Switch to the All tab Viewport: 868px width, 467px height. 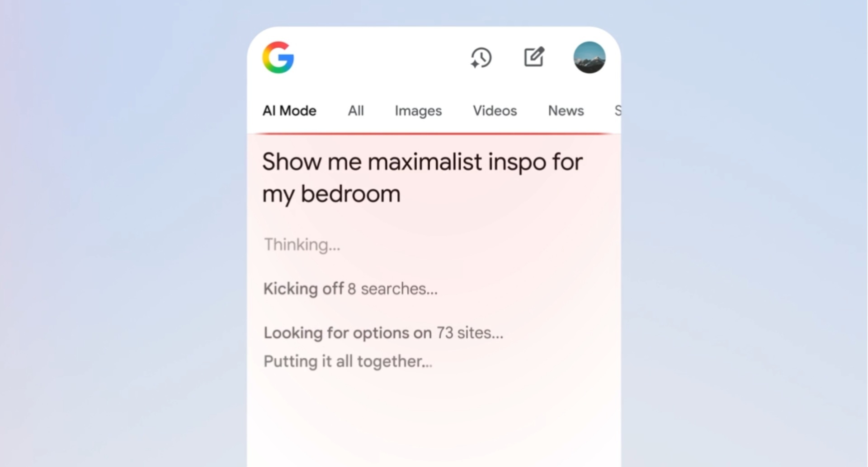356,111
